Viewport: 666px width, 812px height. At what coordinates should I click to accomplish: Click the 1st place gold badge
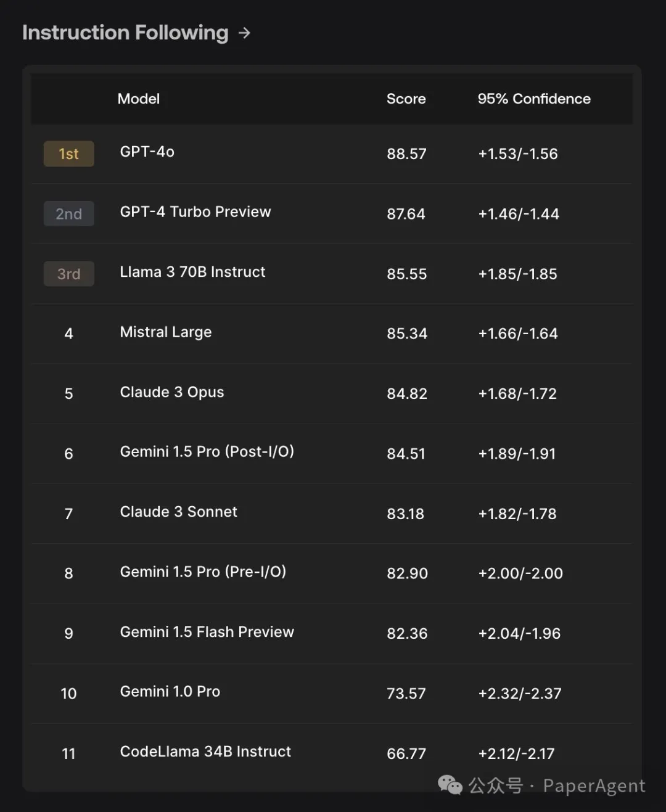[x=69, y=154]
